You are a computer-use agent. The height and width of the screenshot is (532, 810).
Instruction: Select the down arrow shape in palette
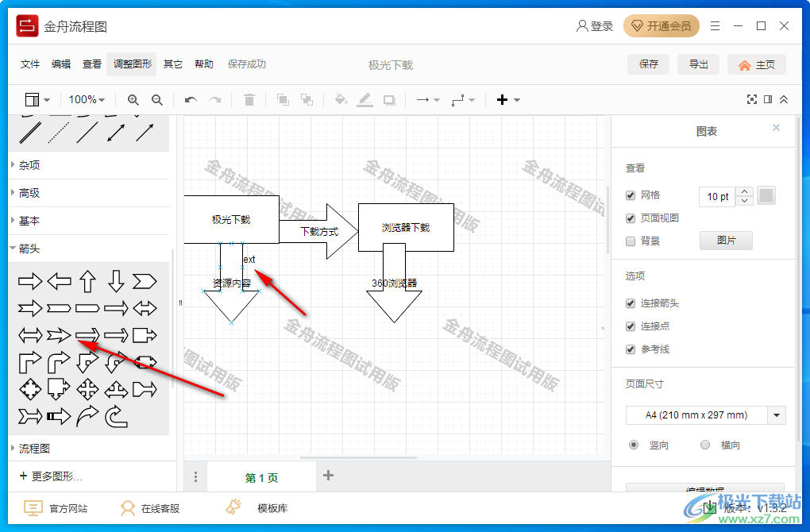(116, 282)
